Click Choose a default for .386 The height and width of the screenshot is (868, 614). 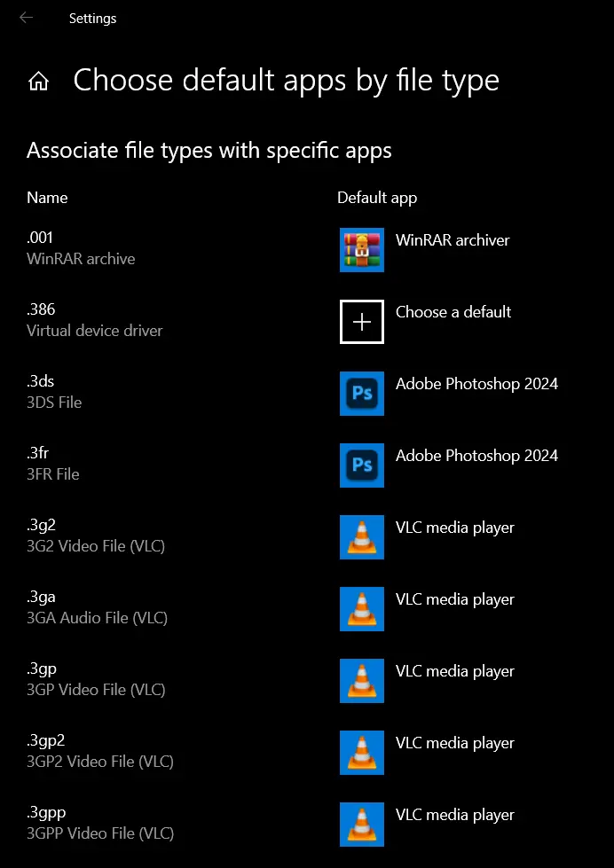(453, 312)
